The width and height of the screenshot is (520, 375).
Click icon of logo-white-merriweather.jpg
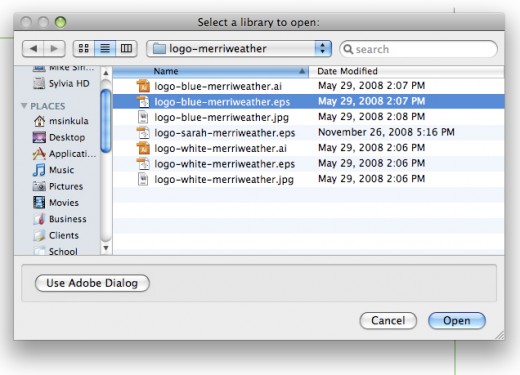(143, 179)
